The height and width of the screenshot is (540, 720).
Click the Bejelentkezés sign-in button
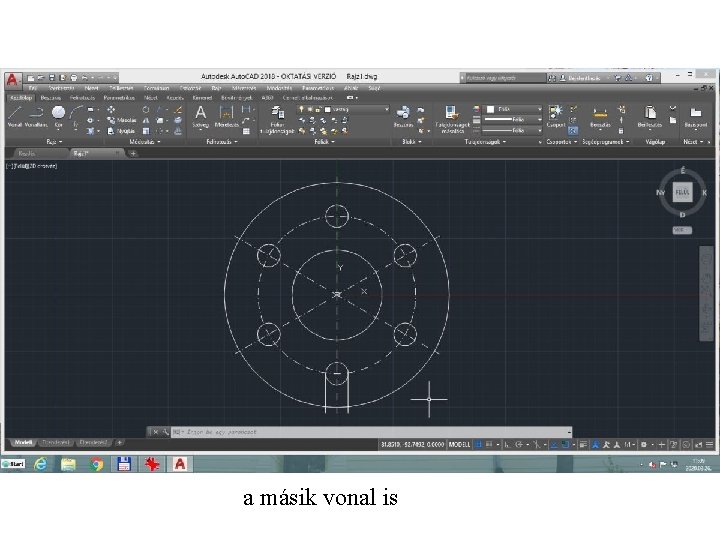[580, 78]
